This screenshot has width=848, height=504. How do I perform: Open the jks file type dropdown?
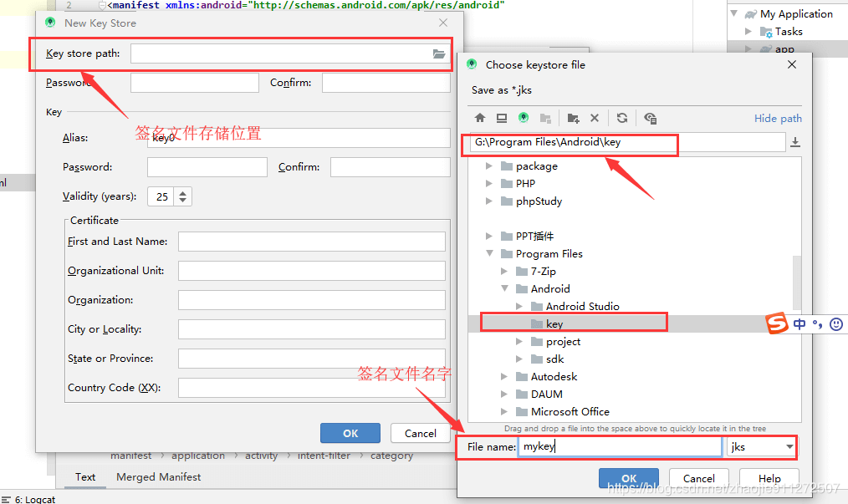point(789,447)
